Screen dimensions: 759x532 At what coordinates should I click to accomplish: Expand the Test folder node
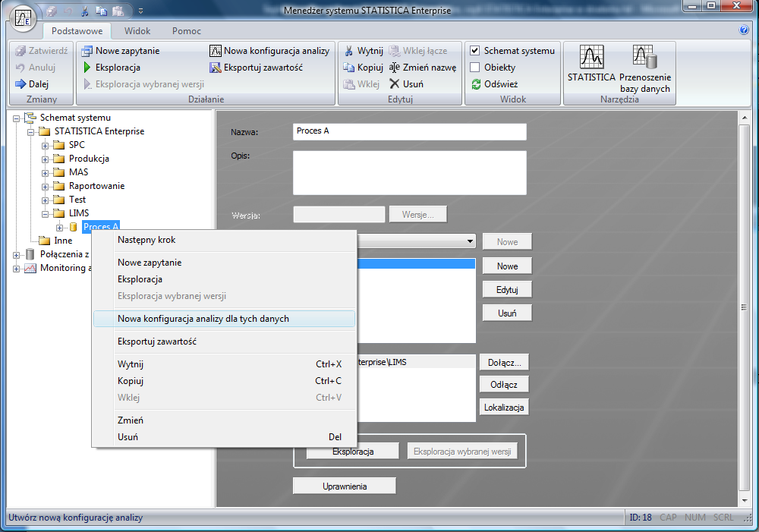[45, 200]
